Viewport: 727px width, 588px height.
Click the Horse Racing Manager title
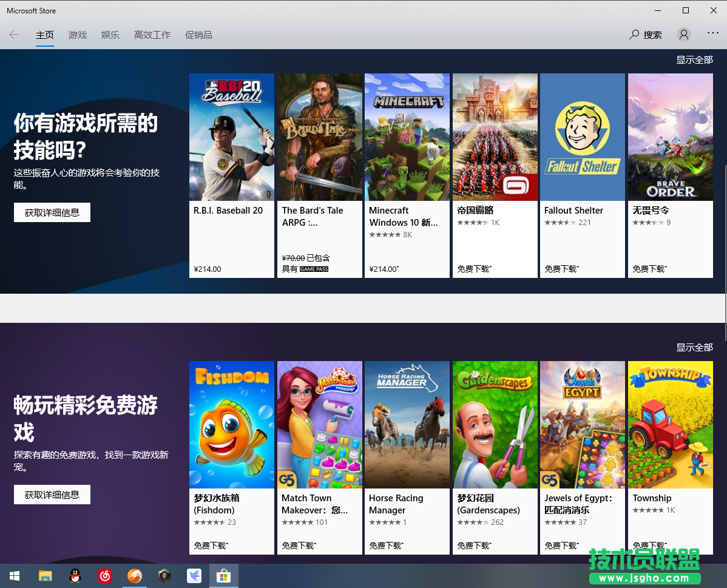pyautogui.click(x=396, y=504)
